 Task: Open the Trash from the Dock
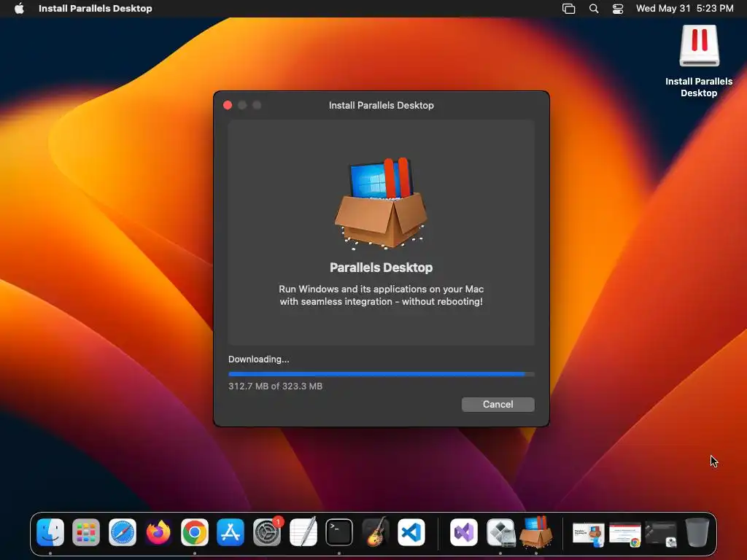pos(697,532)
